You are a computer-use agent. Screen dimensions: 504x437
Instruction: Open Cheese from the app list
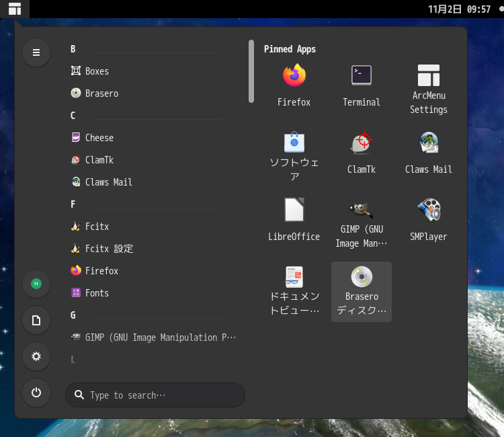155,138
